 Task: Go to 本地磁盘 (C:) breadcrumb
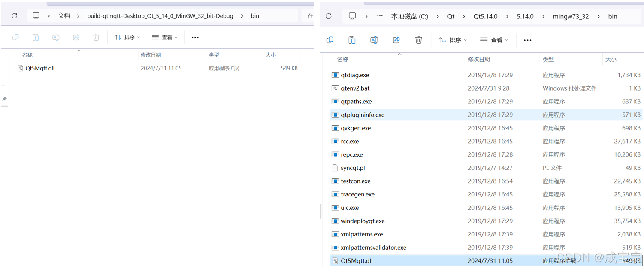[409, 16]
